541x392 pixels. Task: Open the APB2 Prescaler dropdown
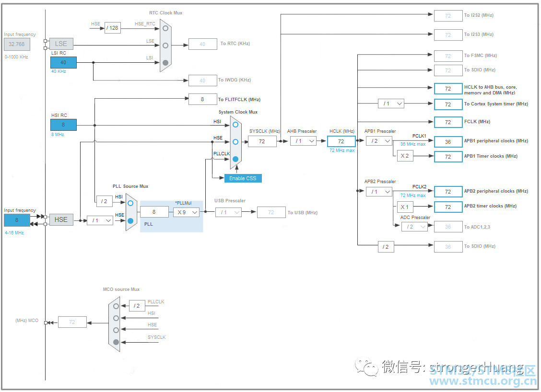click(x=379, y=192)
